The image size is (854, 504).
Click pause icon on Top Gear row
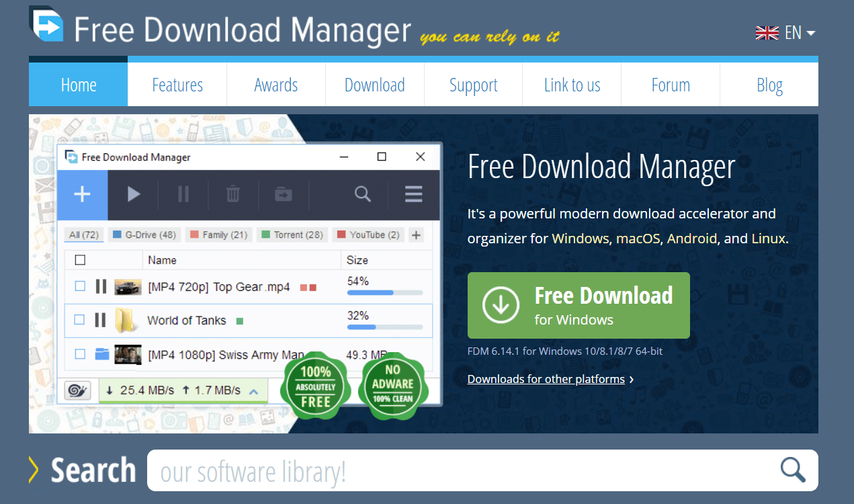(x=101, y=287)
